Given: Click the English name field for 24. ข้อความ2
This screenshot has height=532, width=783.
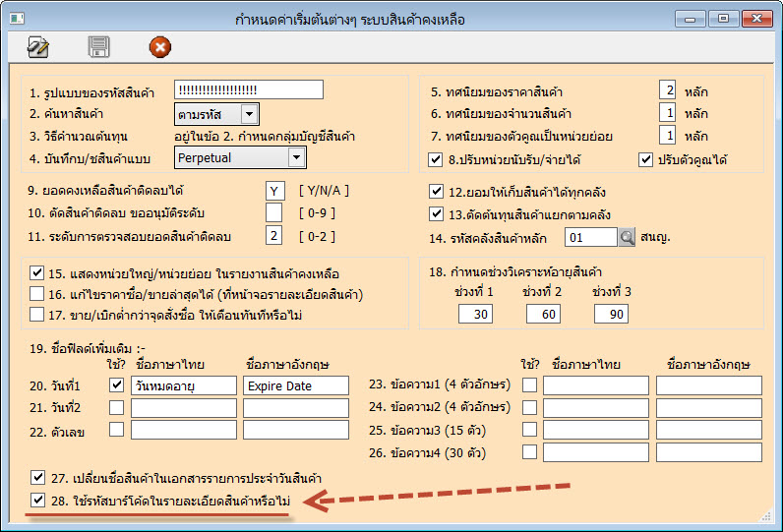Looking at the screenshot, I should click(709, 408).
